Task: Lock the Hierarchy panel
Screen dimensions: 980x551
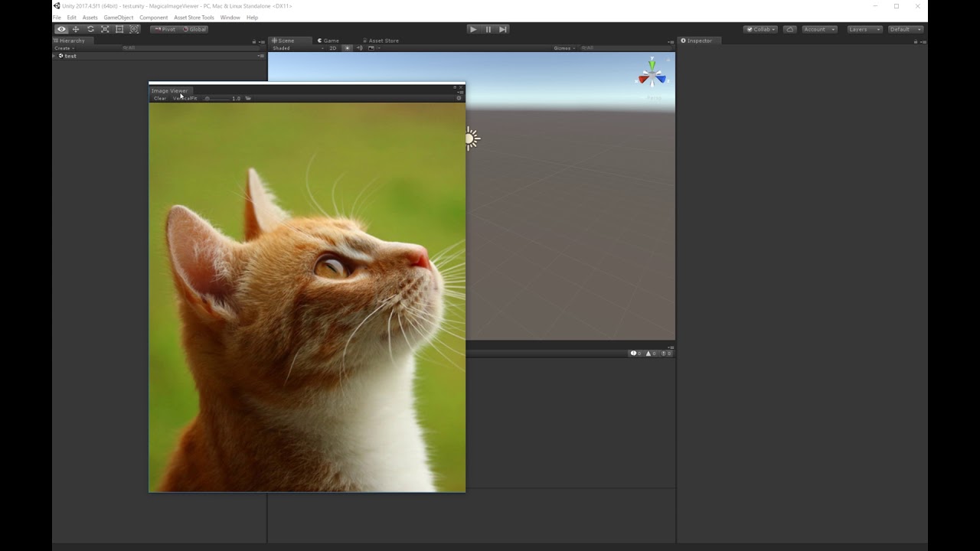Action: tap(254, 41)
